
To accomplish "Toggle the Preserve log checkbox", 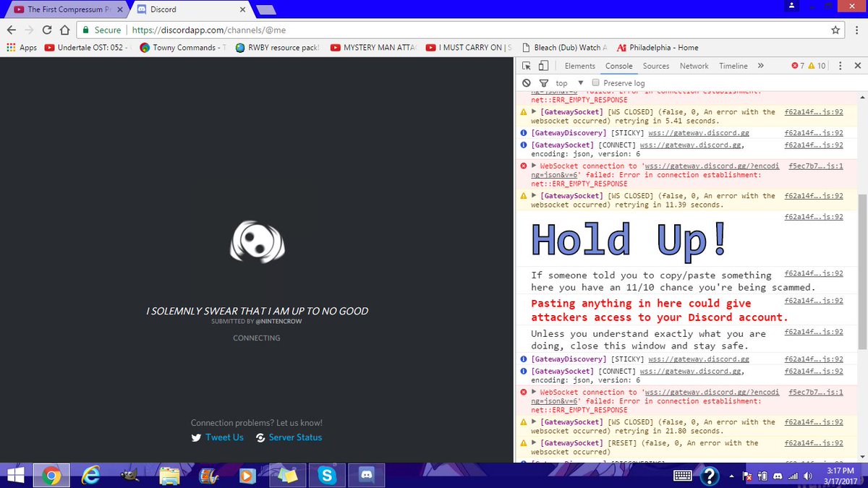I will [x=596, y=83].
